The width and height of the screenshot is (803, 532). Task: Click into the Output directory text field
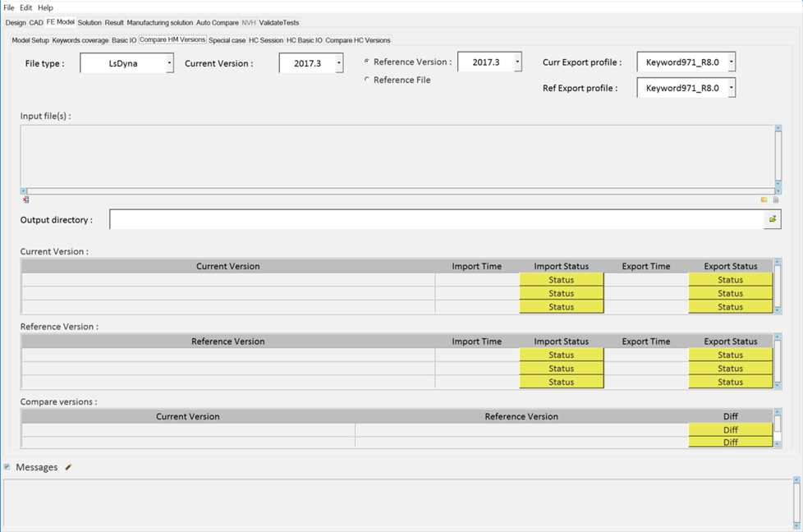435,220
